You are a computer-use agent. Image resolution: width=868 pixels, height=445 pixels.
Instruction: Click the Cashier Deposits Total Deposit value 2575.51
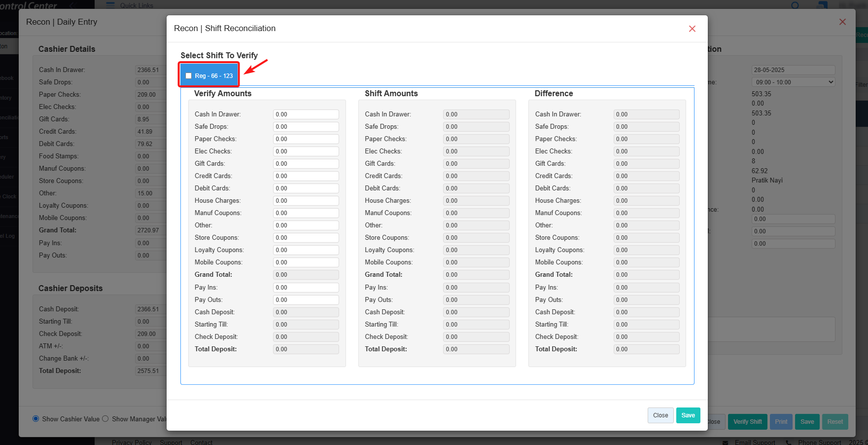(x=151, y=371)
